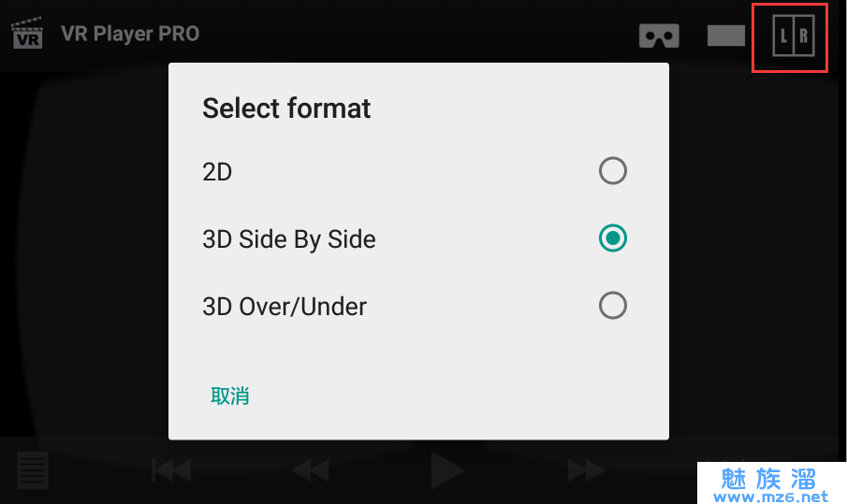Viewport: 847px width, 504px height.
Task: Open the www.mz6.net watermark link
Action: [771, 497]
